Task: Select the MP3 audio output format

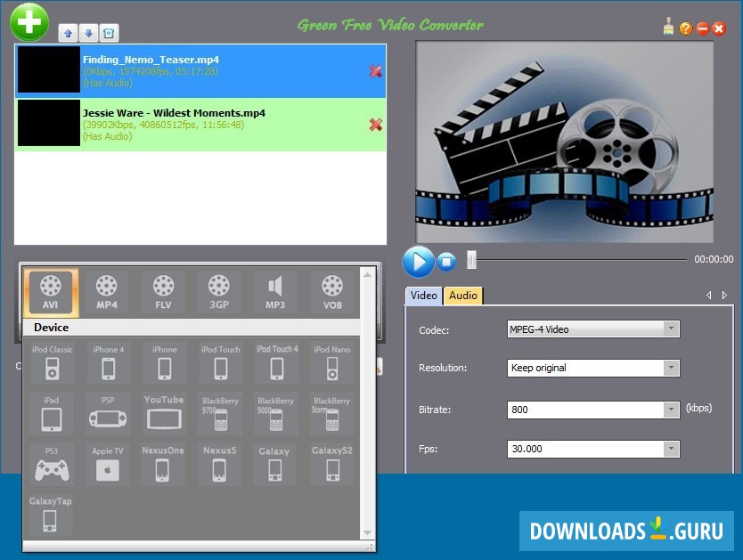Action: click(275, 293)
